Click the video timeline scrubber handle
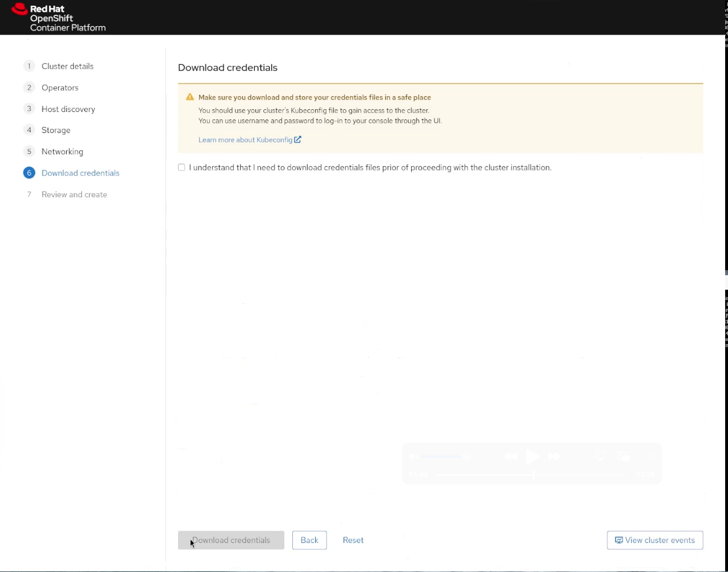The height and width of the screenshot is (572, 728). pyautogui.click(x=533, y=474)
